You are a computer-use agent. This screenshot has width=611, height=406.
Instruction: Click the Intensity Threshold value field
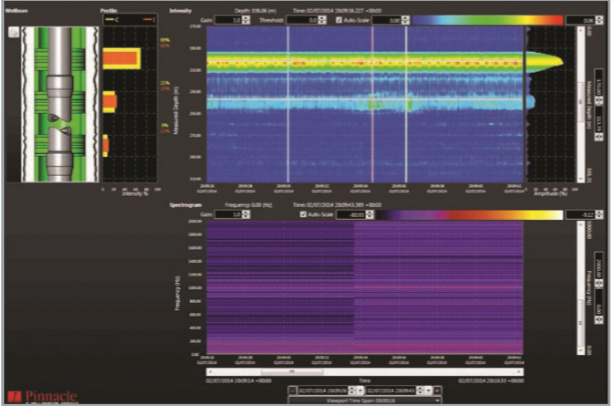coord(308,19)
